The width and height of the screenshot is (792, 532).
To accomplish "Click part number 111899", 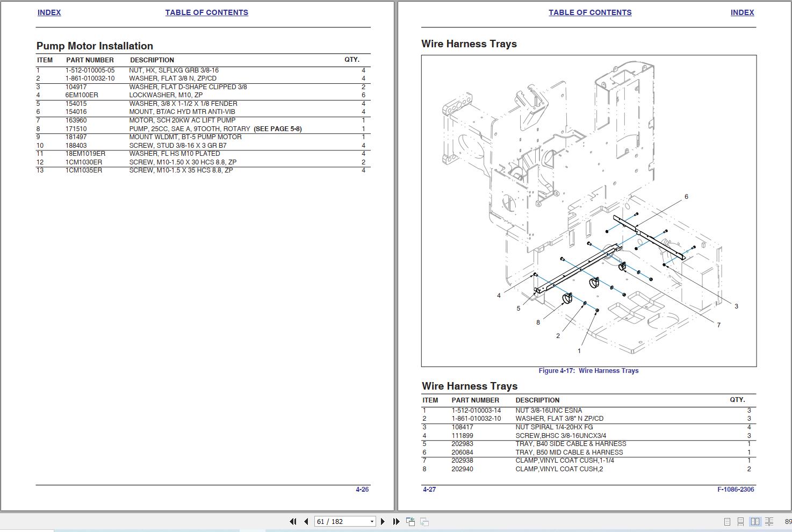I will point(462,436).
